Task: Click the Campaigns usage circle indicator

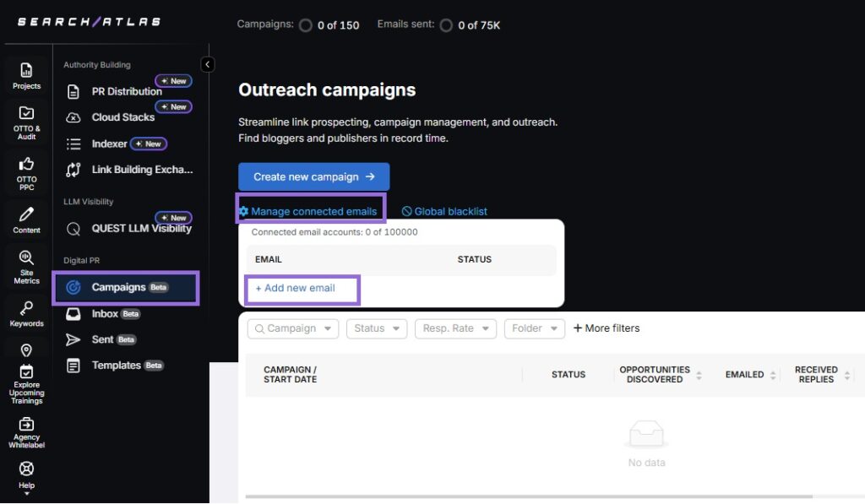Action: click(306, 25)
